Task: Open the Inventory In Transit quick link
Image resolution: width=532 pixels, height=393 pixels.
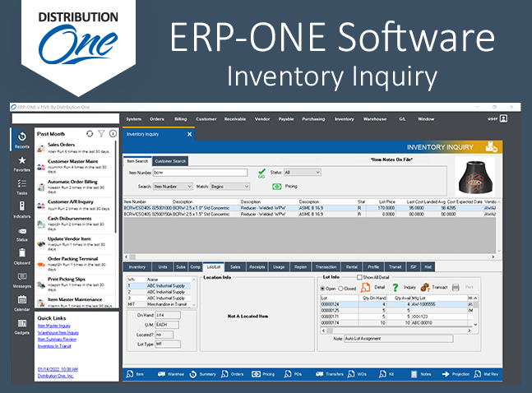Action: click(x=54, y=346)
